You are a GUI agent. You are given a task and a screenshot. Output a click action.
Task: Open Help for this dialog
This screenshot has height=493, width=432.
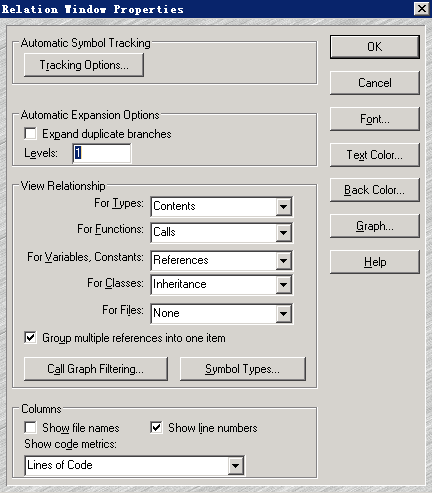[375, 262]
